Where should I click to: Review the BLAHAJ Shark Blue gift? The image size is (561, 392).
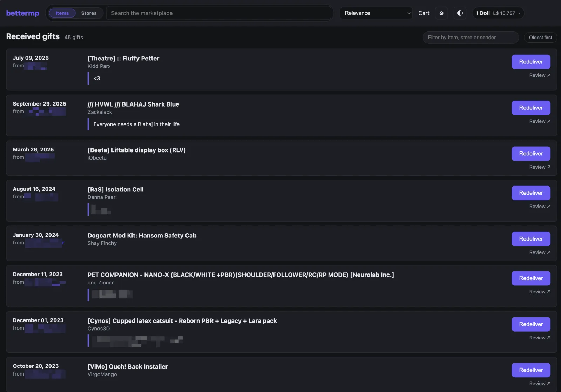540,121
